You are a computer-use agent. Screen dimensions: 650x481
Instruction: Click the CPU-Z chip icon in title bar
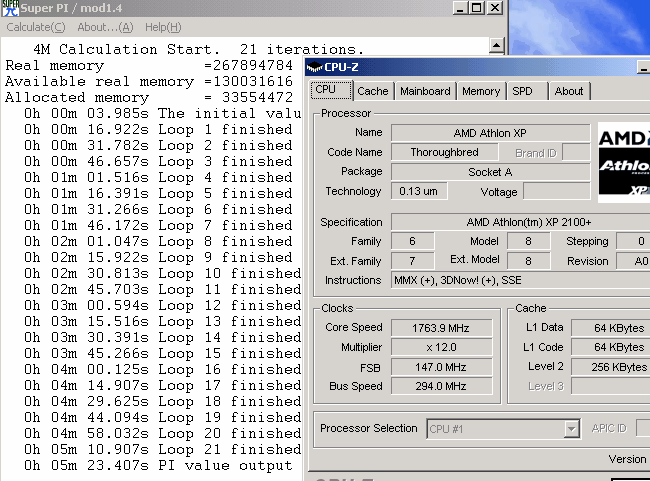click(315, 67)
